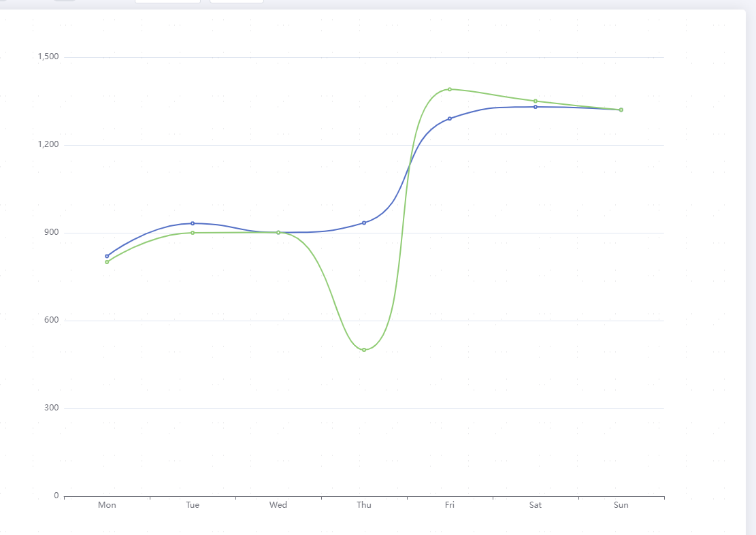Click the '1,200' y-axis label
Screen dimensions: 756x535
click(x=48, y=145)
